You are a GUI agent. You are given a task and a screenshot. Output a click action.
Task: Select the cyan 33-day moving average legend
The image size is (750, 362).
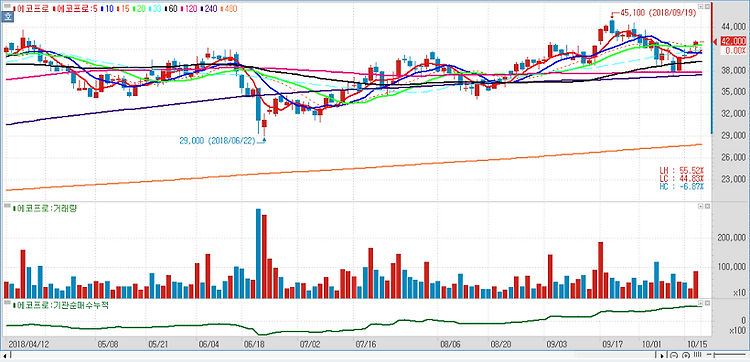point(155,9)
